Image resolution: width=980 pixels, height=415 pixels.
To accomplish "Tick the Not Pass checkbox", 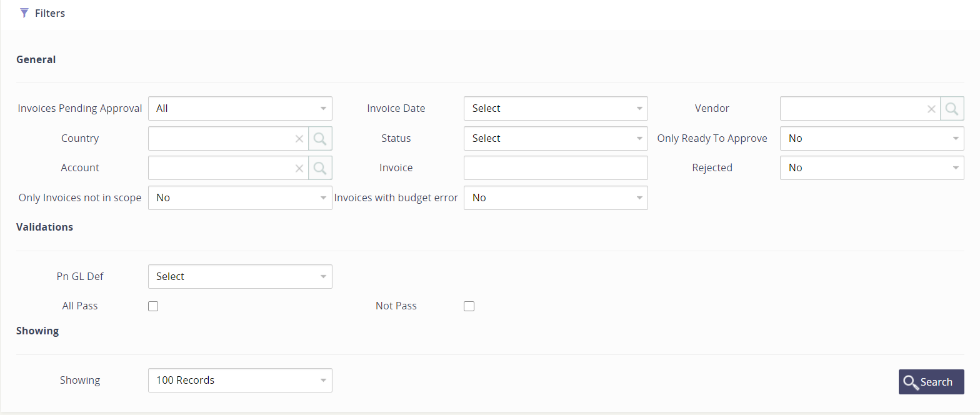I will pyautogui.click(x=469, y=306).
